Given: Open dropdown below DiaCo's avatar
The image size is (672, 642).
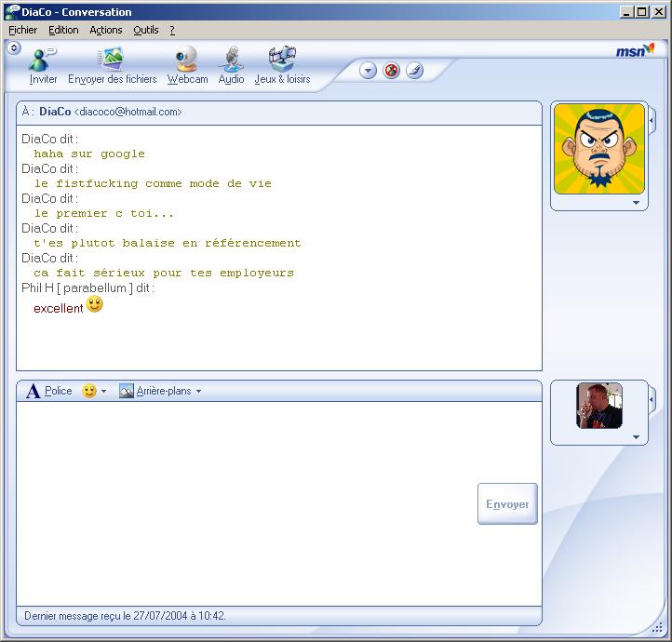Looking at the screenshot, I should click(636, 203).
